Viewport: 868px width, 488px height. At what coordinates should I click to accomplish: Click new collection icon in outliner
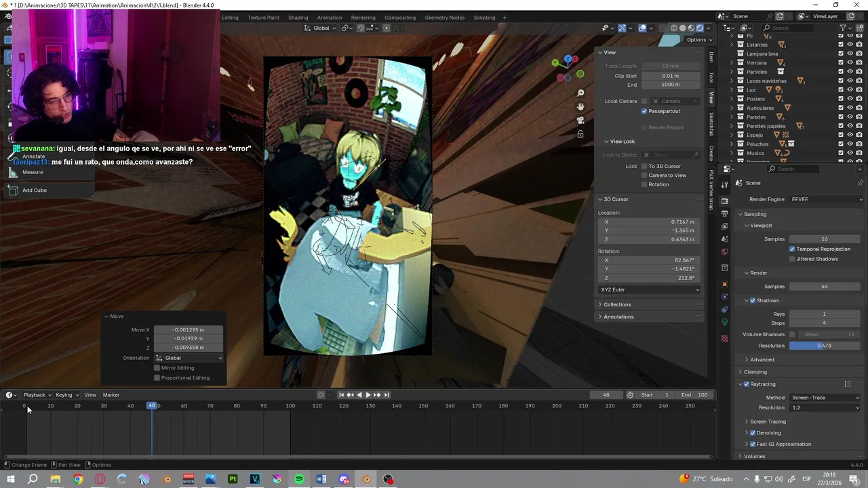pyautogui.click(x=861, y=28)
